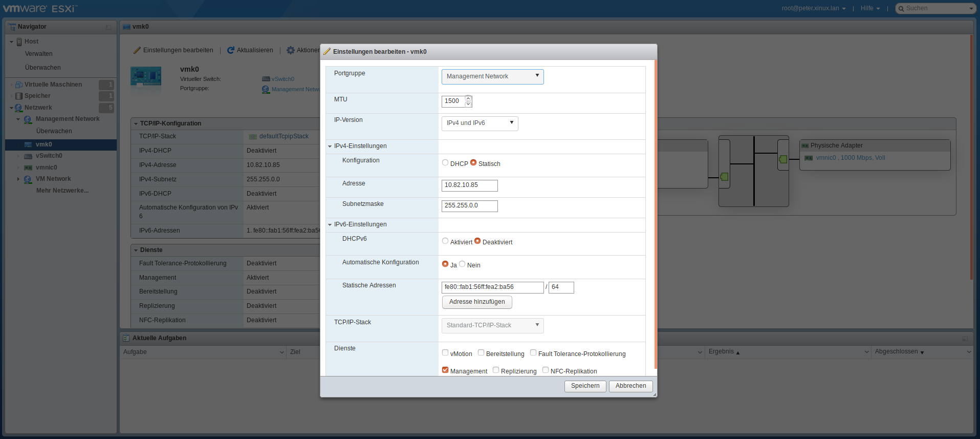This screenshot has width=980, height=439.
Task: Click the Speichern button
Action: point(585,386)
